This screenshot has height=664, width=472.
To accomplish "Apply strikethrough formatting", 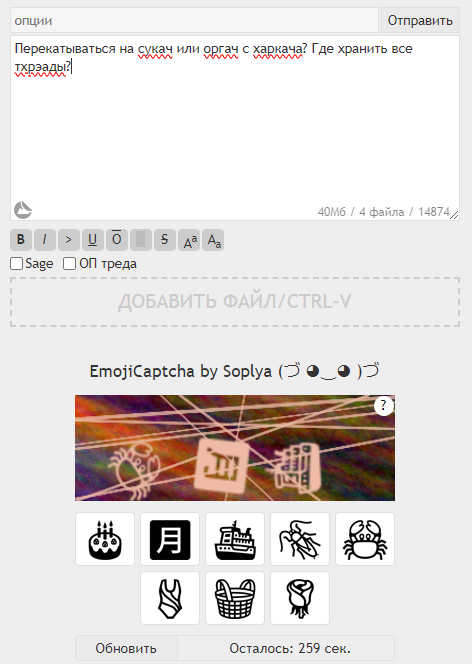I will pos(165,240).
